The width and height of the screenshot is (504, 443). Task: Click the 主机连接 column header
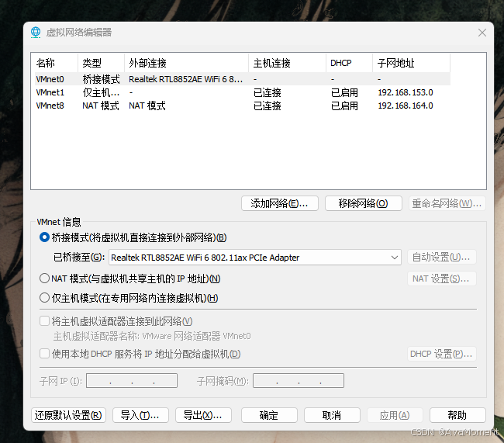click(288, 63)
